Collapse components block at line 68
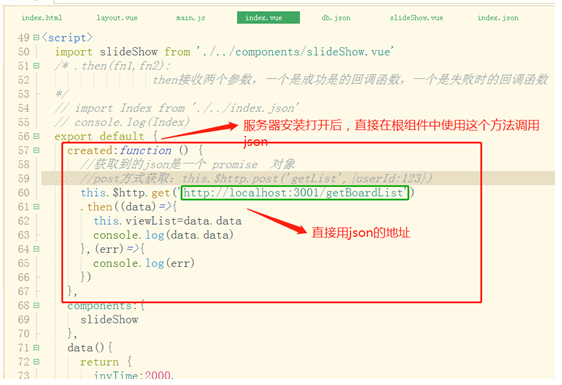Screen dimensions: 562x385 tap(36, 305)
